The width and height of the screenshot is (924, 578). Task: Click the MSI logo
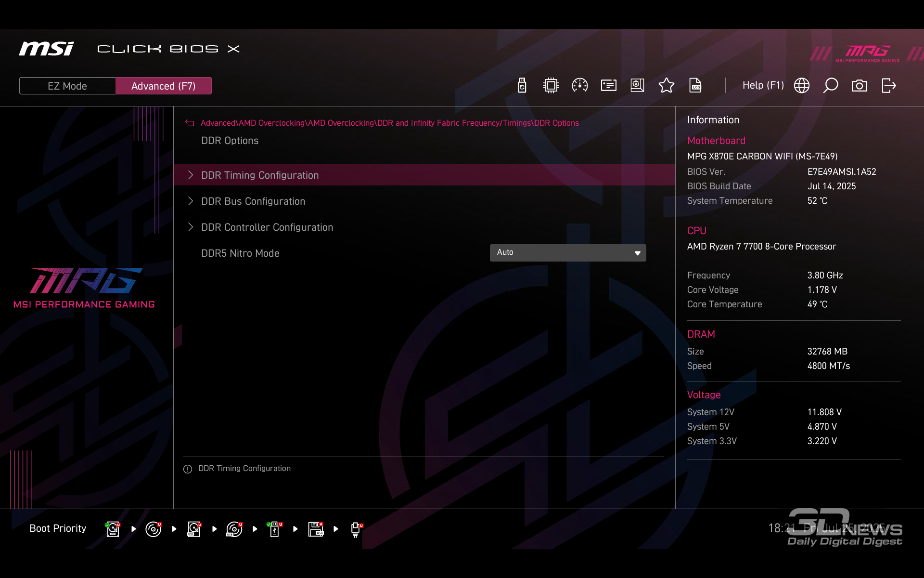coord(46,49)
